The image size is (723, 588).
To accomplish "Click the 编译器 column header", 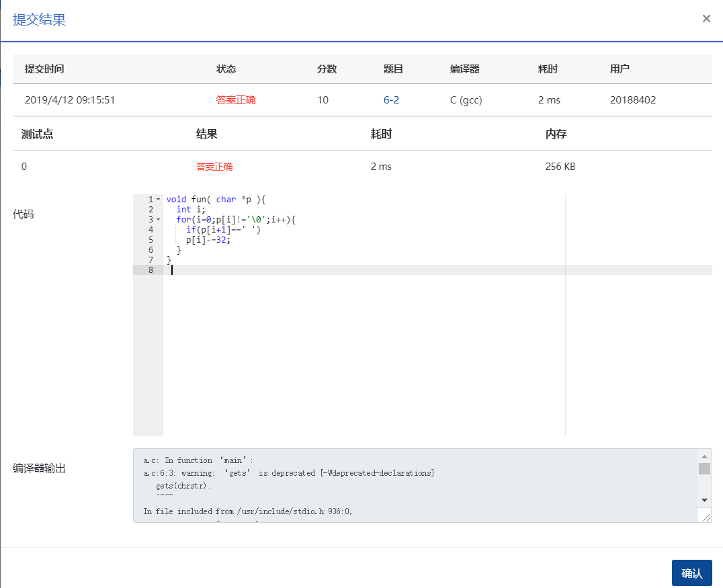I will [x=465, y=69].
